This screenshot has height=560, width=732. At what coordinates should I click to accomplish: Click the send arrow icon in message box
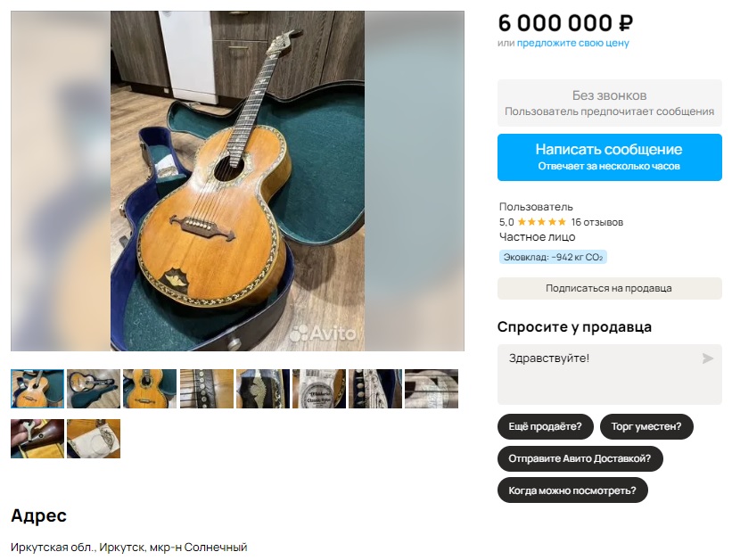click(707, 358)
